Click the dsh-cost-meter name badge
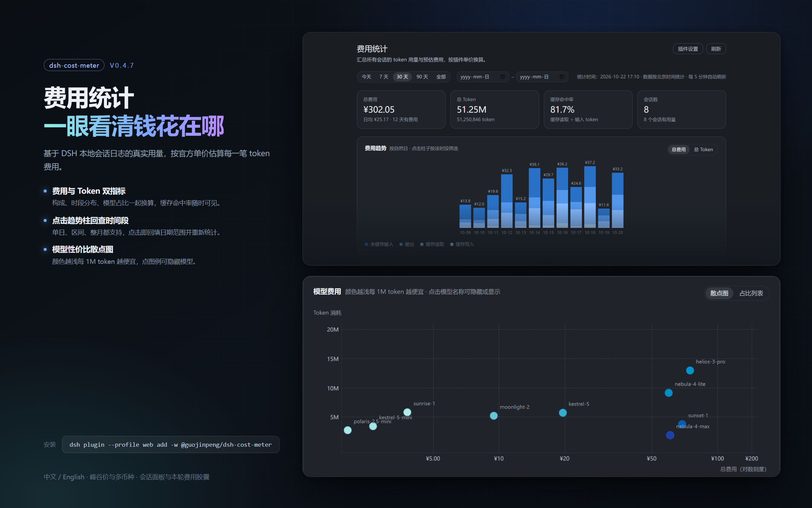Image resolution: width=812 pixels, height=508 pixels. [x=74, y=65]
